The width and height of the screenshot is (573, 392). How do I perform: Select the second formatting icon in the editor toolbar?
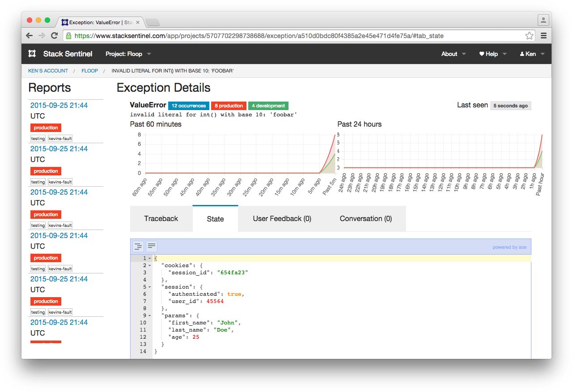click(x=151, y=246)
